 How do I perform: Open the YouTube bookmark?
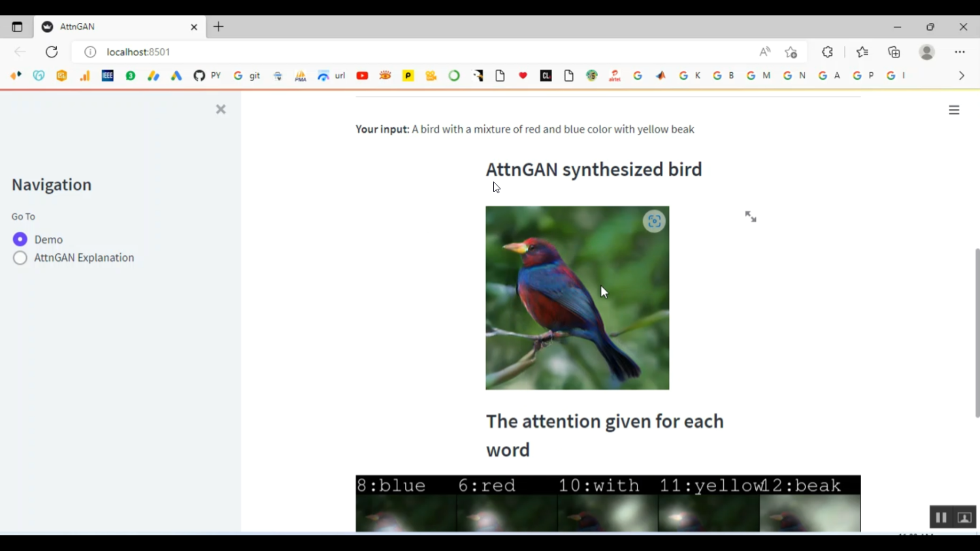pos(362,76)
